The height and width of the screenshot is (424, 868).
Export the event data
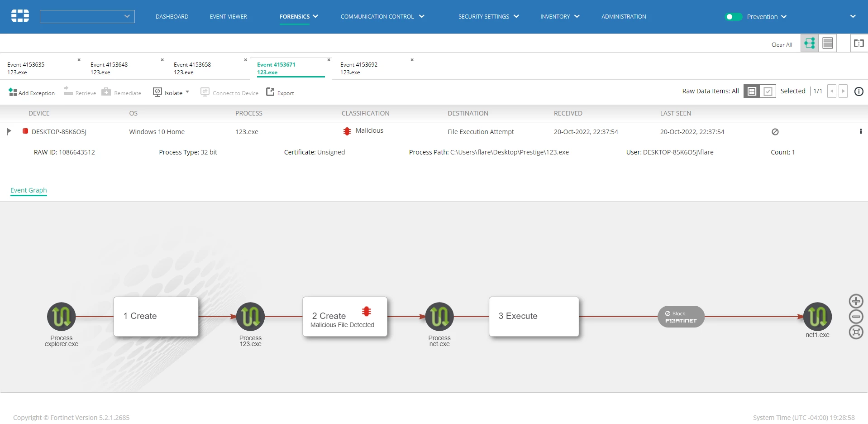[280, 92]
